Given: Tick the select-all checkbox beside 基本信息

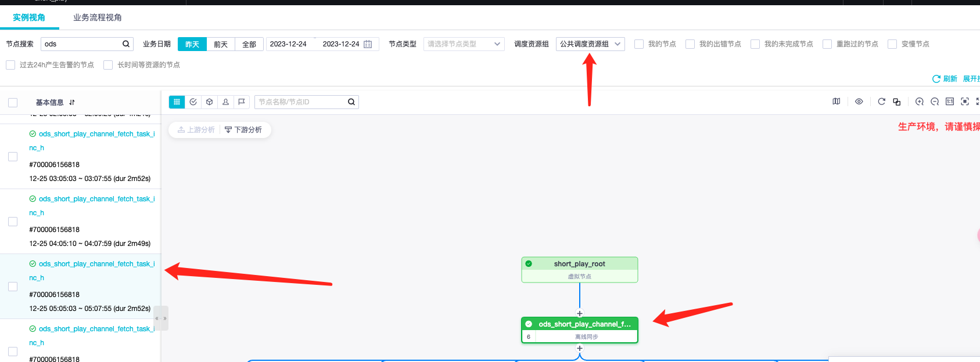Looking at the screenshot, I should [13, 103].
